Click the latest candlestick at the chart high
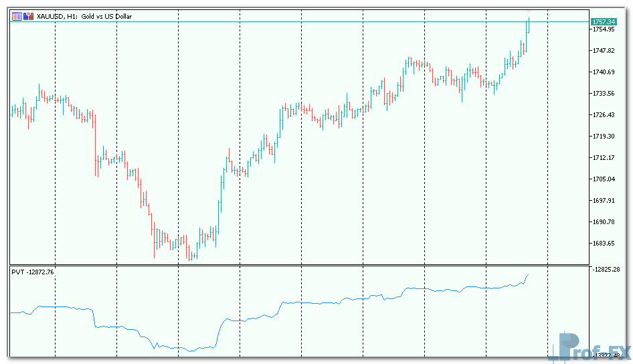633x364 pixels. [x=528, y=25]
